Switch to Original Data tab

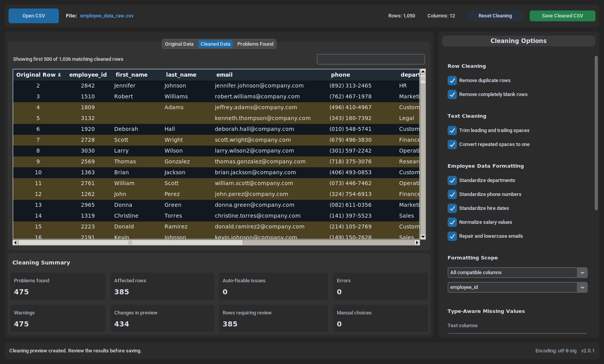click(179, 44)
